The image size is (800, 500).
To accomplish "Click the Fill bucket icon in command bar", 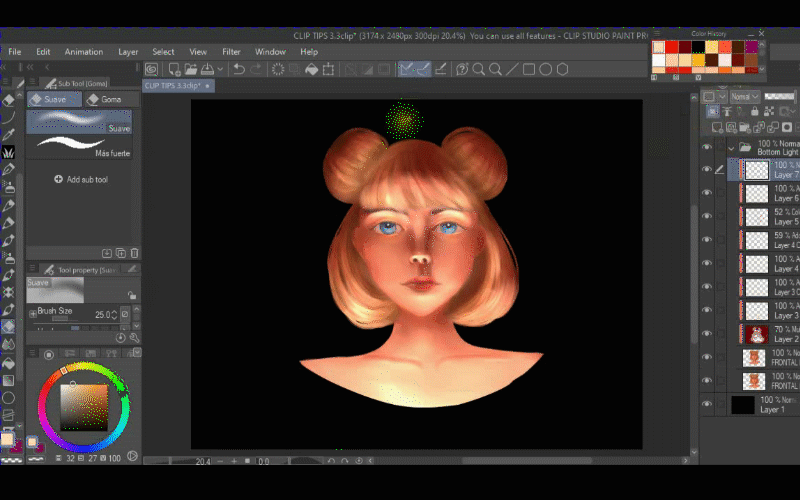I will [313, 69].
